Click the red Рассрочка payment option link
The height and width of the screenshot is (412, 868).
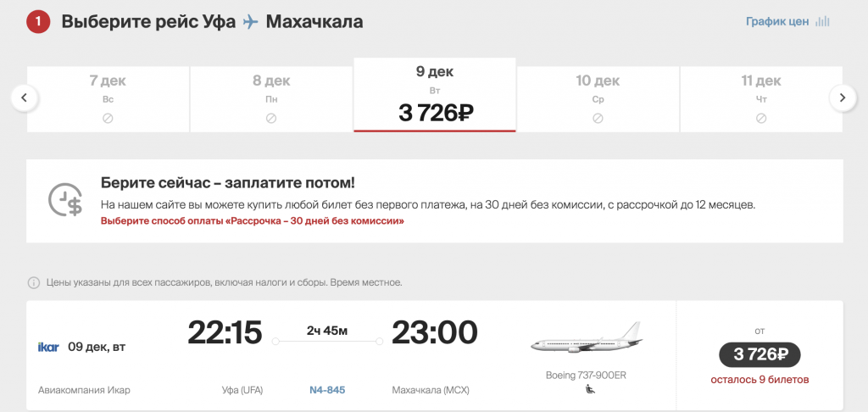253,221
